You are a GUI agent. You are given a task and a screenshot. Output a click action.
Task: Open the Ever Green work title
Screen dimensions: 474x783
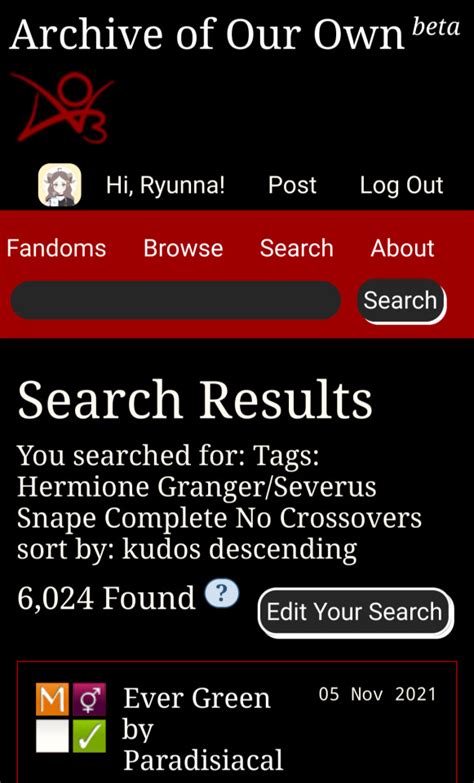[x=197, y=698]
